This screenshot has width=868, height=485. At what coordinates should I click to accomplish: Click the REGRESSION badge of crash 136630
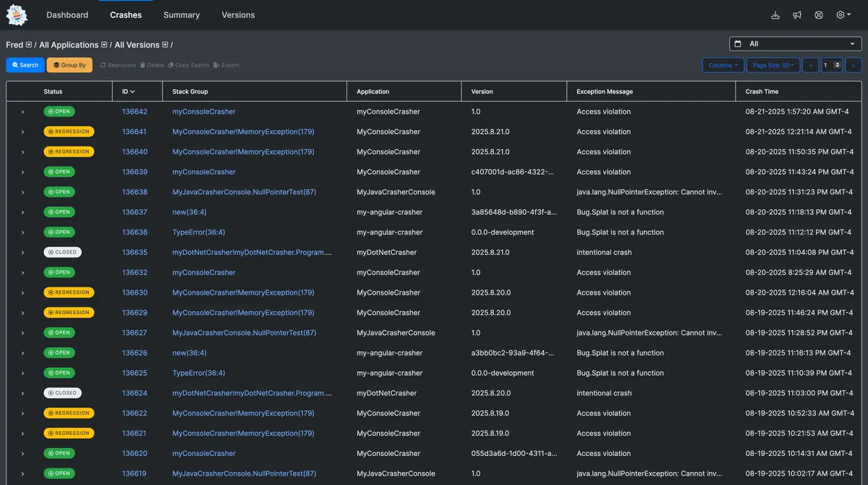coord(69,292)
